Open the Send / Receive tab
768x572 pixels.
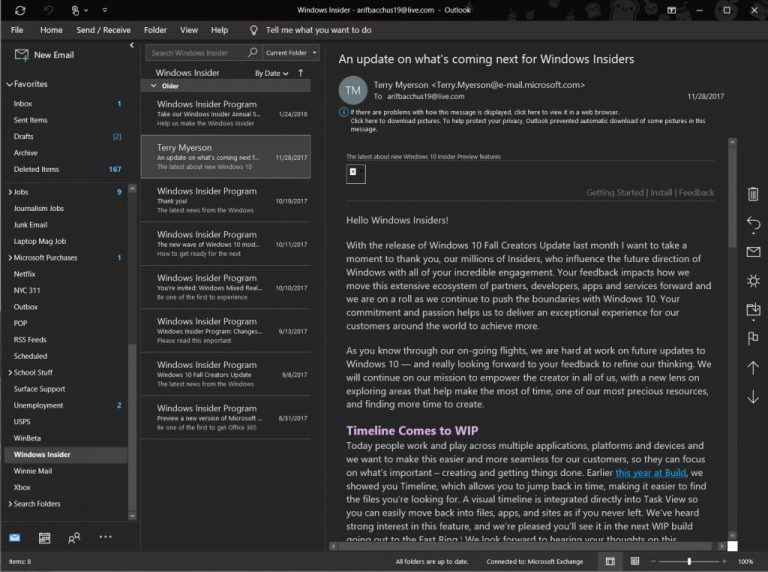[103, 30]
